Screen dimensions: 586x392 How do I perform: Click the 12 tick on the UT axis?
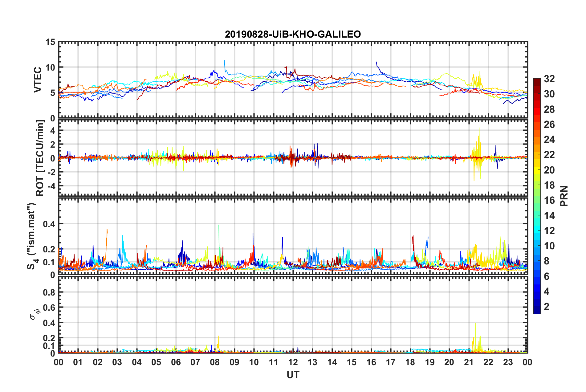[x=293, y=362]
